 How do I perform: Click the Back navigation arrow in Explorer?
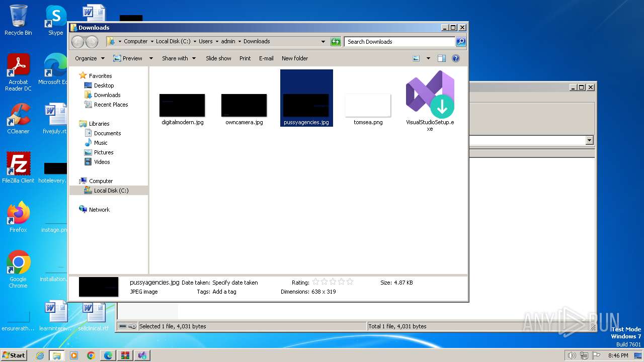coord(77,42)
